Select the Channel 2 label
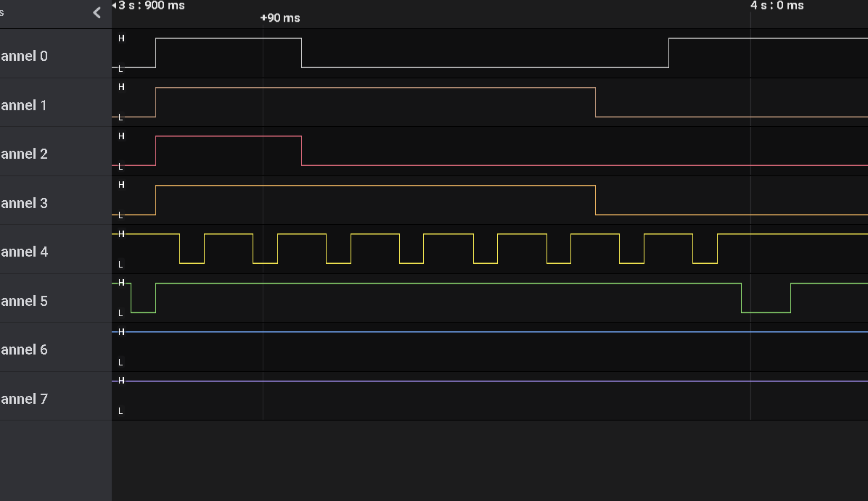 click(x=24, y=154)
